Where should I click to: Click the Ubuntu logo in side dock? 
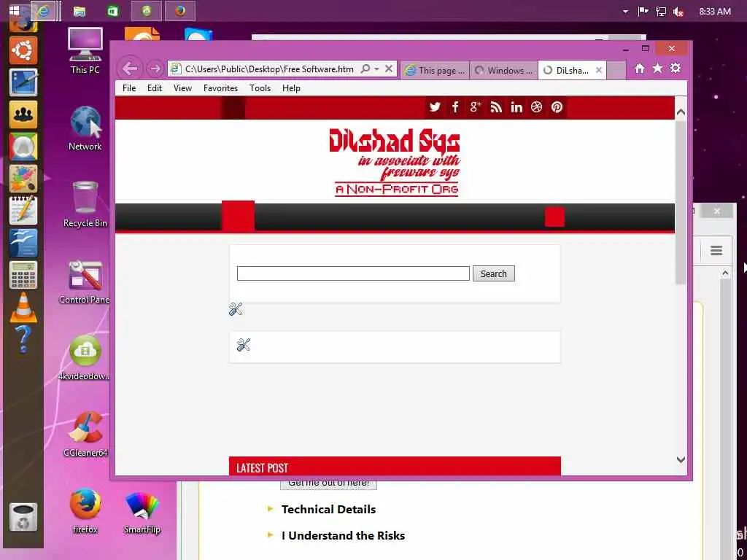23,50
